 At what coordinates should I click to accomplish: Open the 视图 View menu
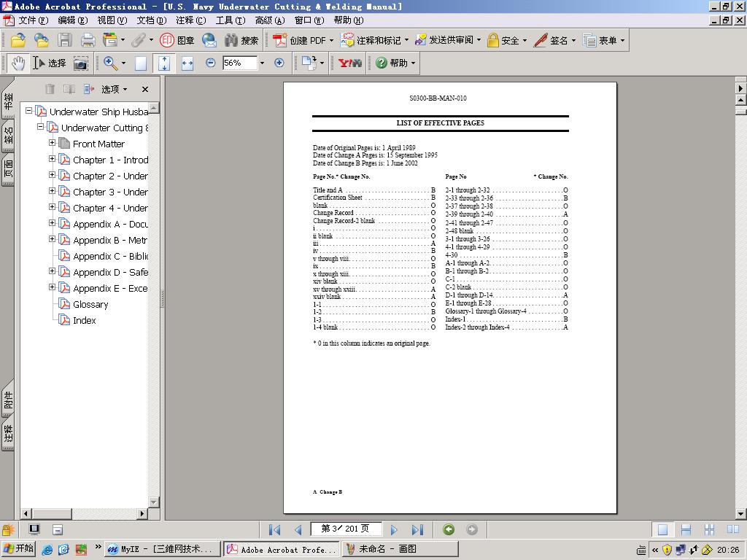(112, 20)
